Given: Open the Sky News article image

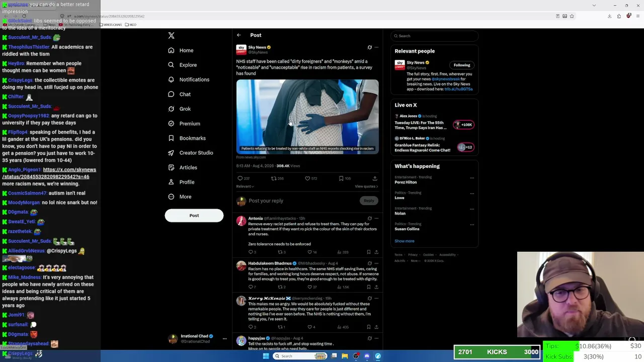Looking at the screenshot, I should coord(307,117).
